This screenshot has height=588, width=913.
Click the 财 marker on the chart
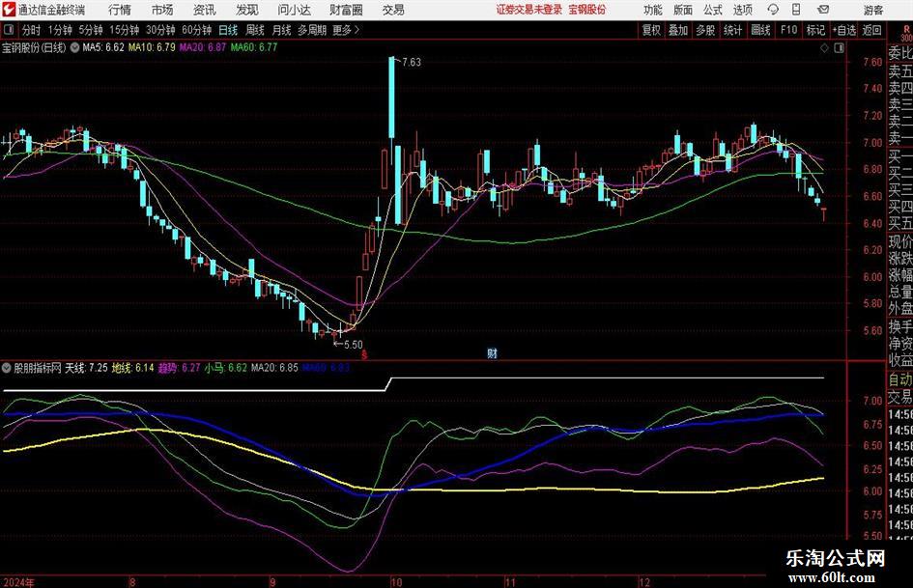point(492,352)
